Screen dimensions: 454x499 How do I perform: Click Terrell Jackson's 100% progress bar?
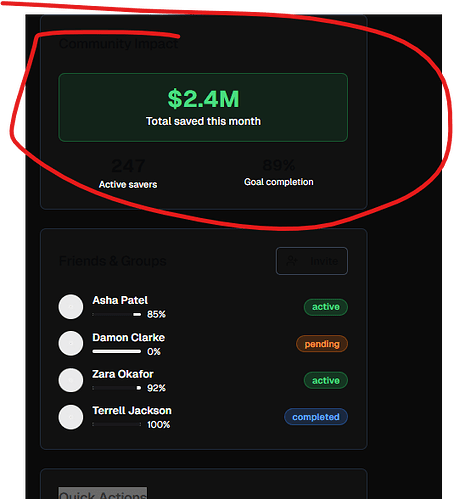(x=117, y=424)
